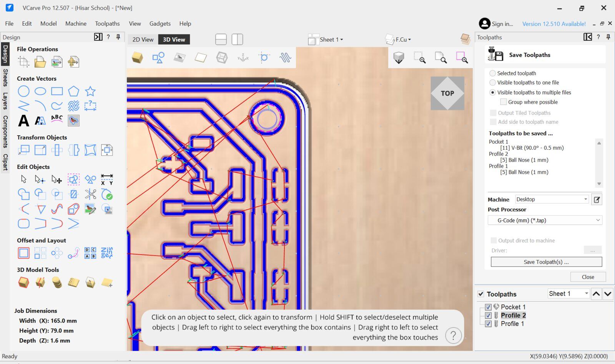This screenshot has height=364, width=615.
Task: Click the isometric view cube icon
Action: click(399, 58)
